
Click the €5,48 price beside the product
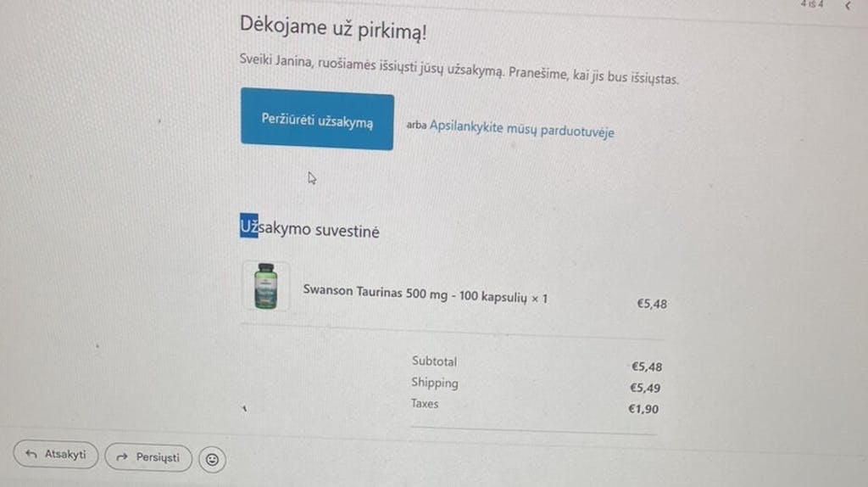(x=652, y=304)
